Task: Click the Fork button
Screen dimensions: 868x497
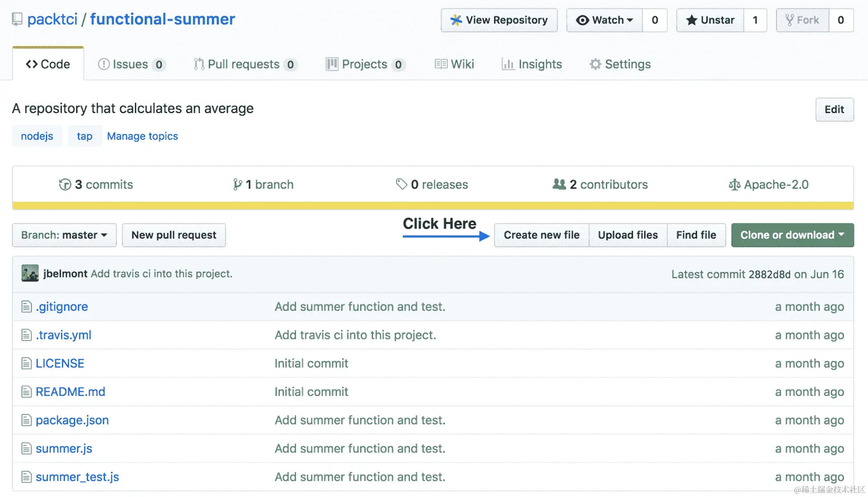Action: click(x=803, y=20)
